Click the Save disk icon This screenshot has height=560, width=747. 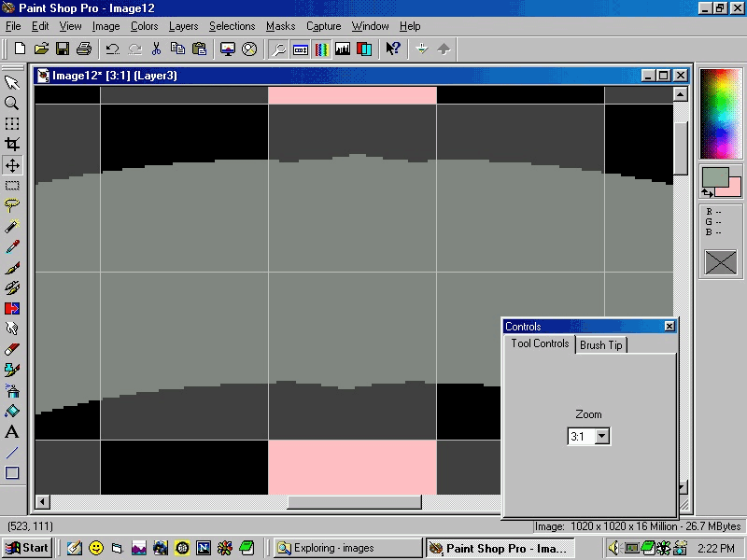pyautogui.click(x=63, y=49)
